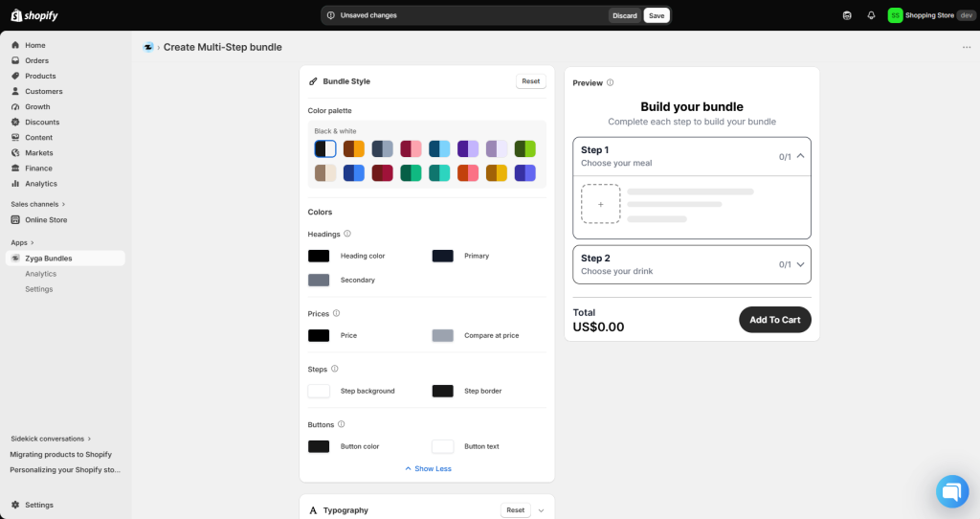
Task: Open the chat support bubble
Action: click(952, 491)
